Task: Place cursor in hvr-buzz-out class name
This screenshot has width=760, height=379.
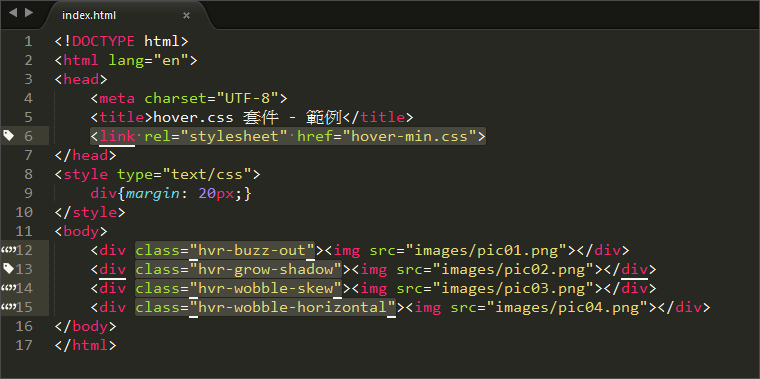Action: pos(252,250)
